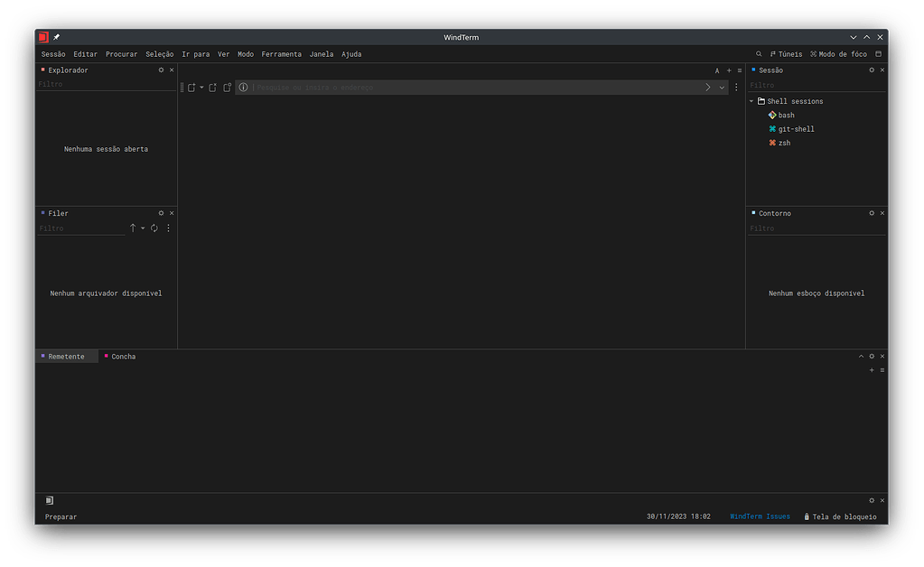The height and width of the screenshot is (567, 924).
Task: Close the Sessão panel
Action: click(x=882, y=70)
